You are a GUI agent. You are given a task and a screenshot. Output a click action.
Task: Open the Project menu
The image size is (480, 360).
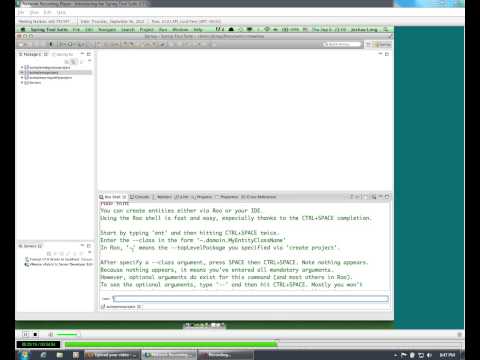[147, 29]
